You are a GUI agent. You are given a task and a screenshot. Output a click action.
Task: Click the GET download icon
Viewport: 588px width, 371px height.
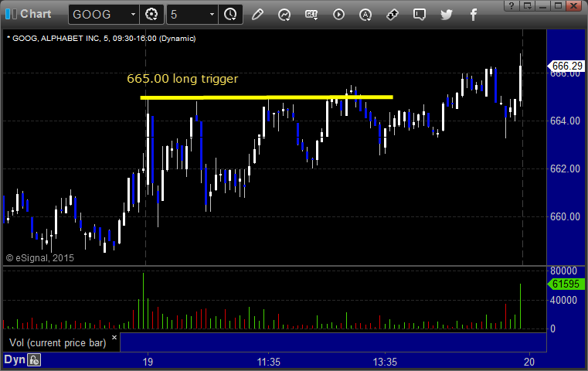pyautogui.click(x=311, y=15)
